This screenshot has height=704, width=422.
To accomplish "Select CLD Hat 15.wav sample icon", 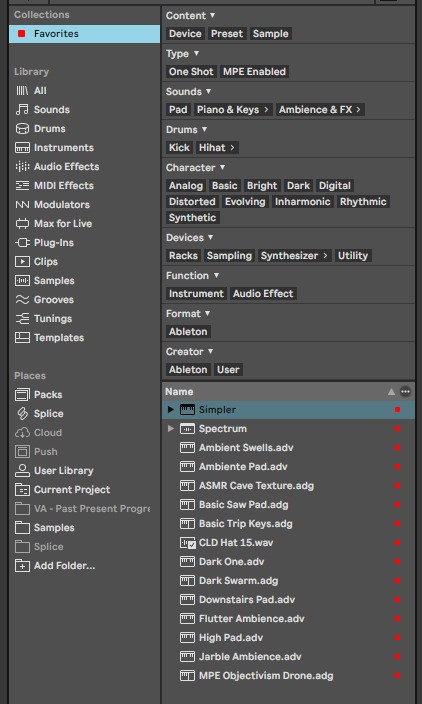I will click(187, 543).
